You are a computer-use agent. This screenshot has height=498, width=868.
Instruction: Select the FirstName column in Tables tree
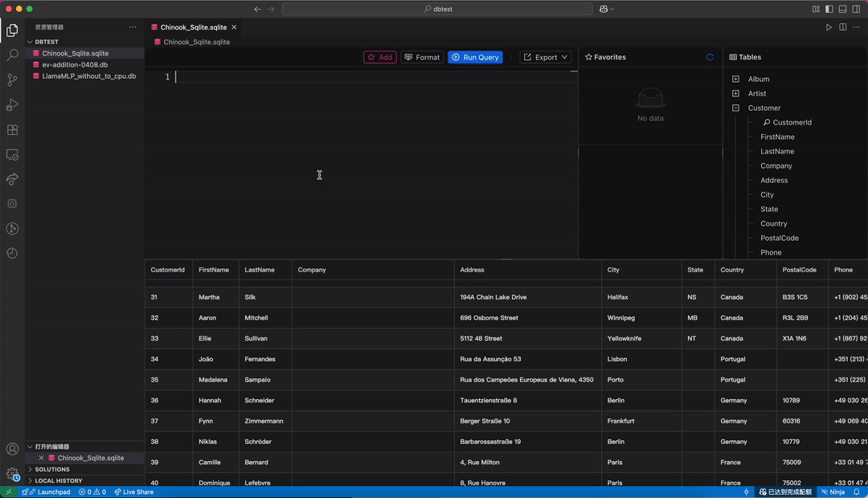coord(777,137)
